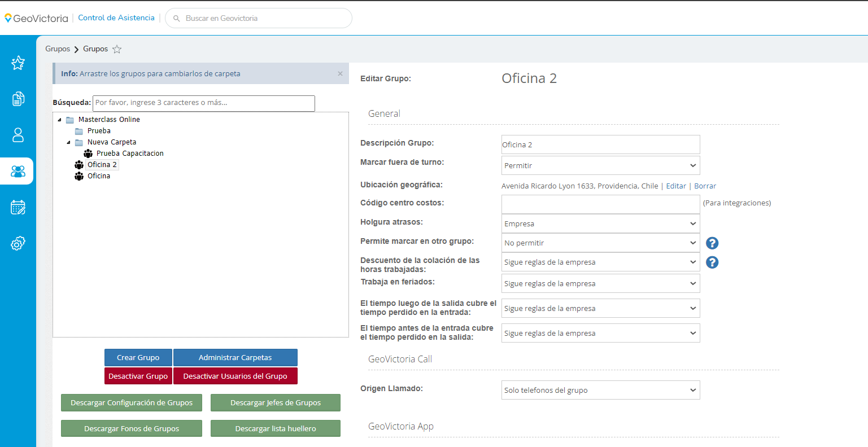This screenshot has width=868, height=447.
Task: Select Prueba Capacitacion group in tree
Action: pyautogui.click(x=129, y=154)
